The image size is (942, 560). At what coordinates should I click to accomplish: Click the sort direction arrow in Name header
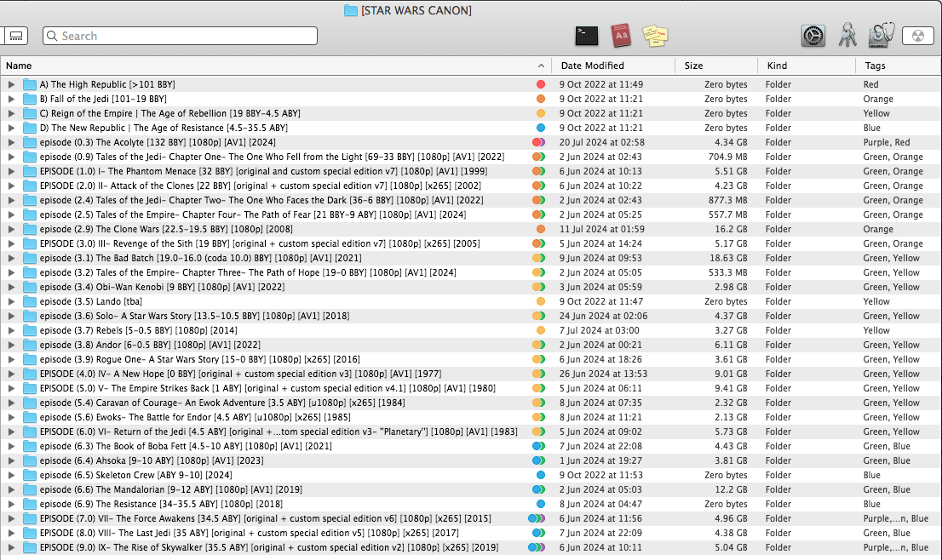(x=541, y=66)
